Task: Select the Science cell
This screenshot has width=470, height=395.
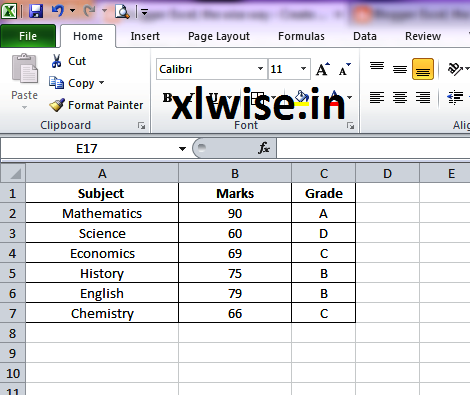Action: pyautogui.click(x=102, y=233)
